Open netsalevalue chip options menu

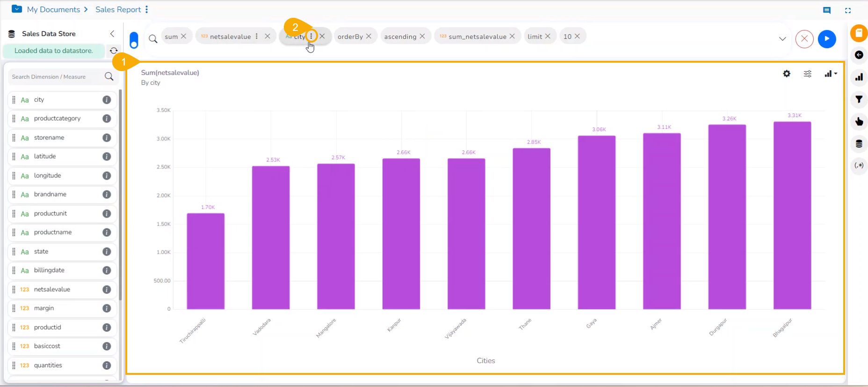pyautogui.click(x=257, y=36)
